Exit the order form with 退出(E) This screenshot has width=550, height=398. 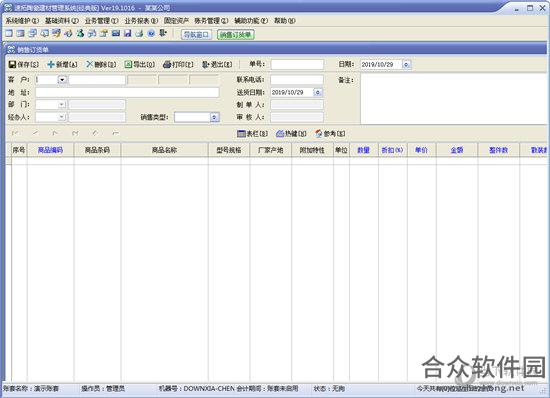[217, 65]
